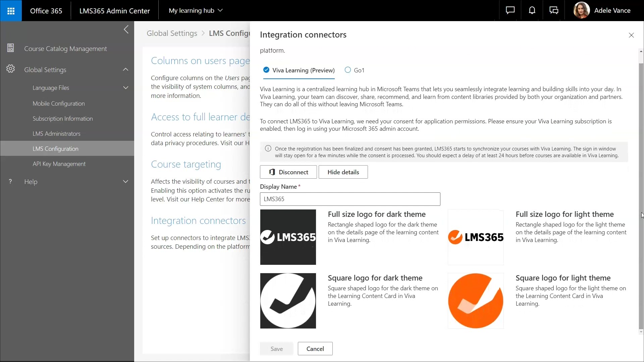This screenshot has height=362, width=644.
Task: Select the full size light theme logo
Action: tap(476, 237)
